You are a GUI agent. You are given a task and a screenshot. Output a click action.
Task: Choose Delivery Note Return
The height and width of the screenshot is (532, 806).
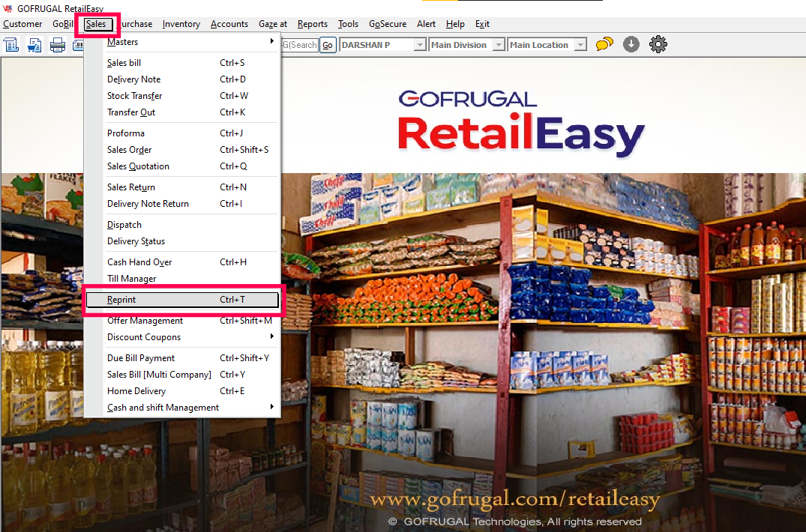point(182,203)
